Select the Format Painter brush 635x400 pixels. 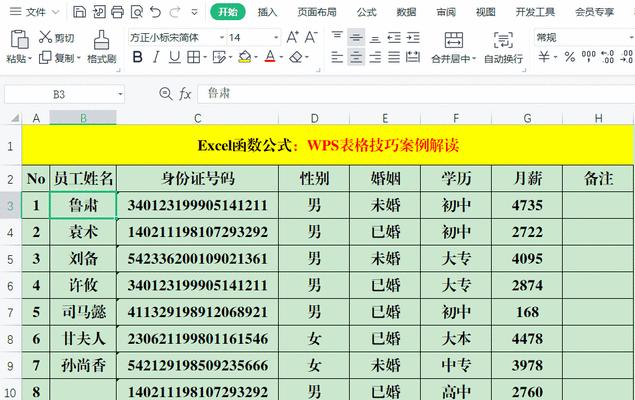(101, 40)
